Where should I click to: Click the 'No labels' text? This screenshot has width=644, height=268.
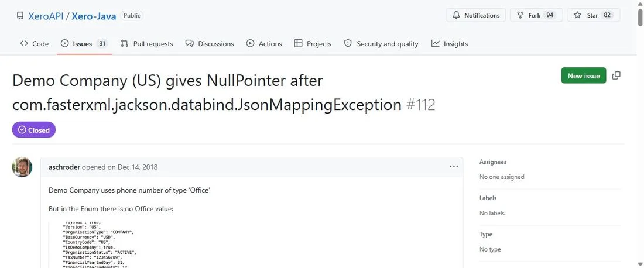(x=492, y=213)
